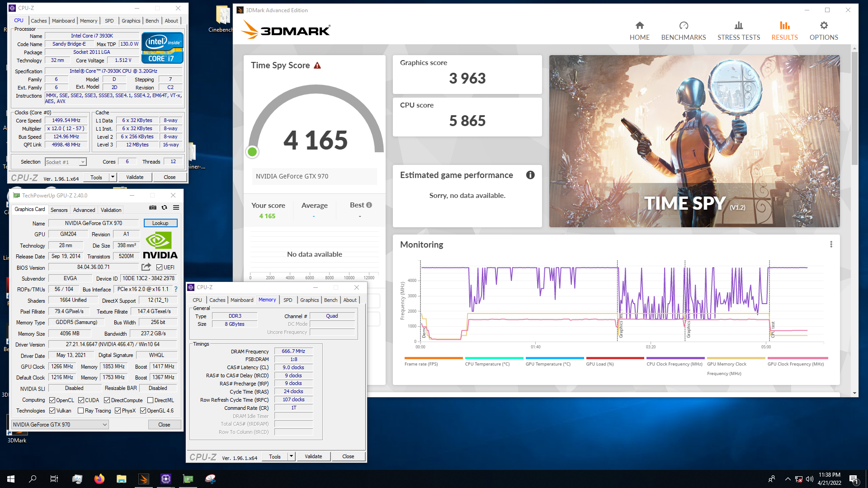Open the GPU selector dropdown in GPU-Z
868x488 pixels.
click(x=60, y=425)
